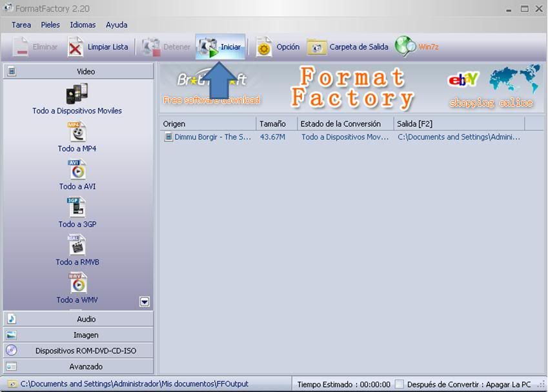Click the C:\Documents and Settings\Admini... output cell
The image size is (548, 392).
(x=459, y=137)
